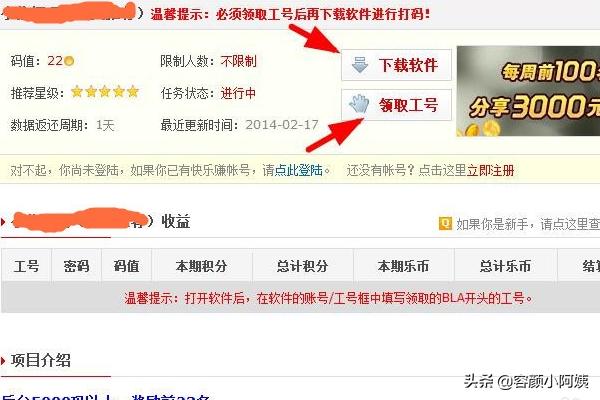Click the orange Q help icon

click(445, 223)
